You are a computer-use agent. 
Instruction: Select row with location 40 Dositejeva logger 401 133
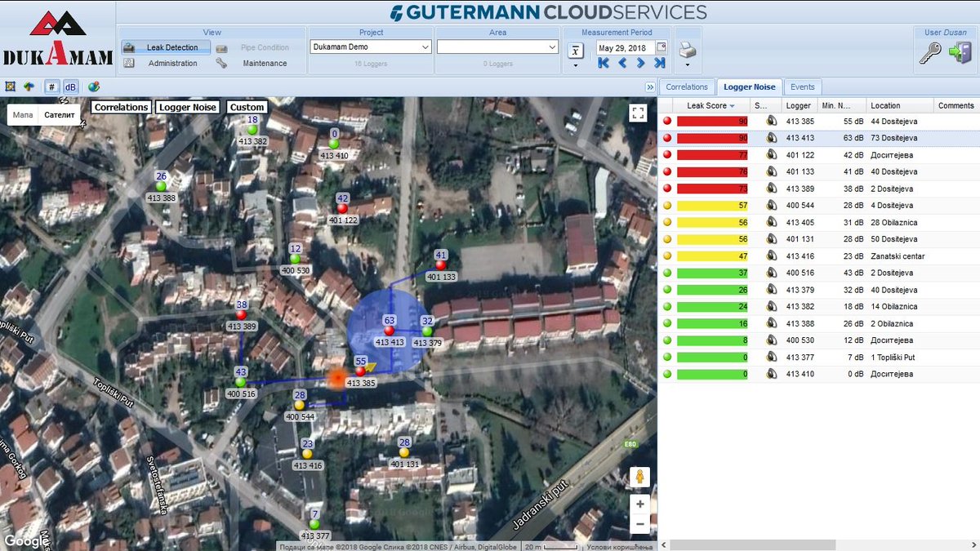click(818, 171)
